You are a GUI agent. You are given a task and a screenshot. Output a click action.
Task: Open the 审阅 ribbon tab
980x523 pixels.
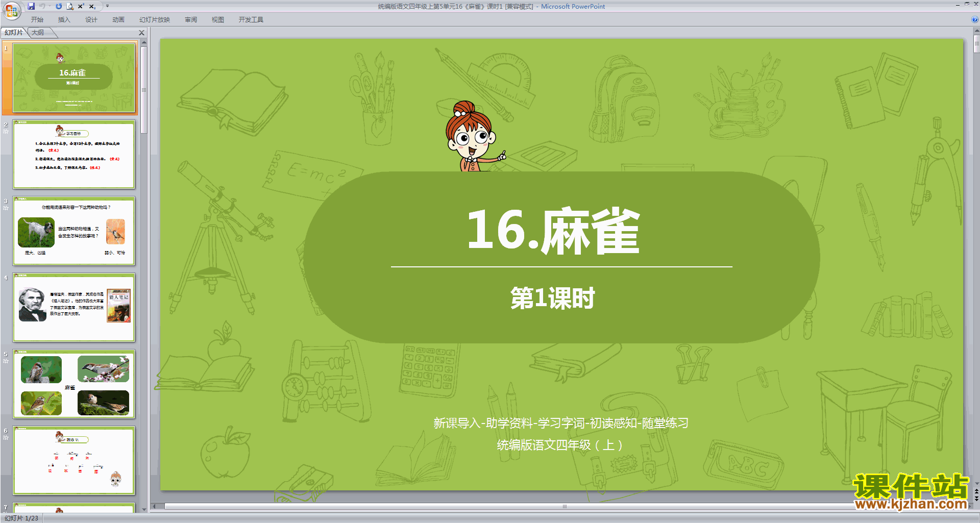pos(191,19)
